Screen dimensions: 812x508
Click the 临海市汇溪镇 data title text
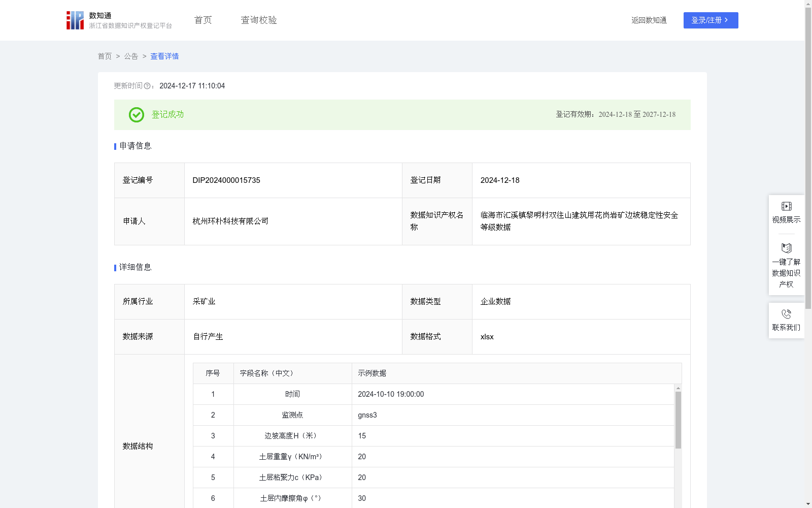tap(580, 221)
